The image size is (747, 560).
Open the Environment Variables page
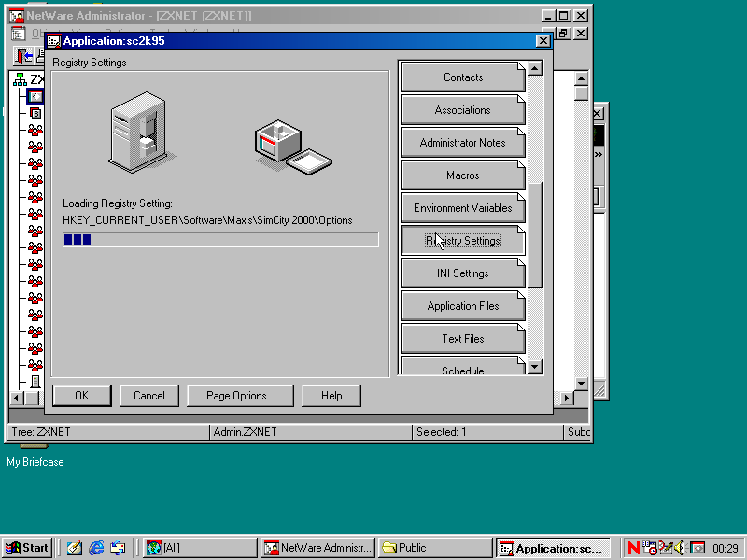click(x=463, y=208)
